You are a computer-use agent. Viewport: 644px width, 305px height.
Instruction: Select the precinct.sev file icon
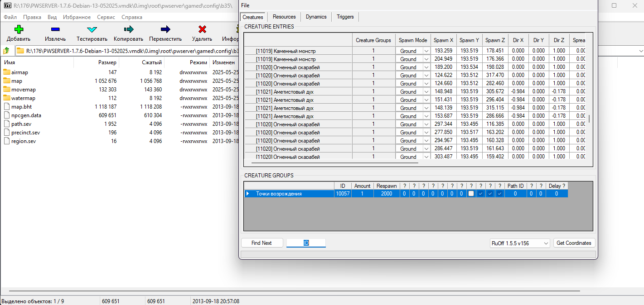(x=6, y=133)
